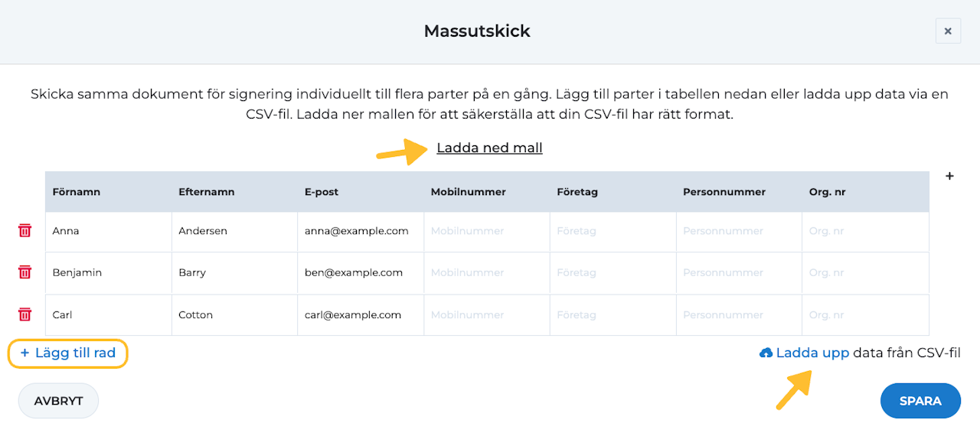
Task: Remove Carl Cotton's row using trash icon
Action: pos(25,314)
